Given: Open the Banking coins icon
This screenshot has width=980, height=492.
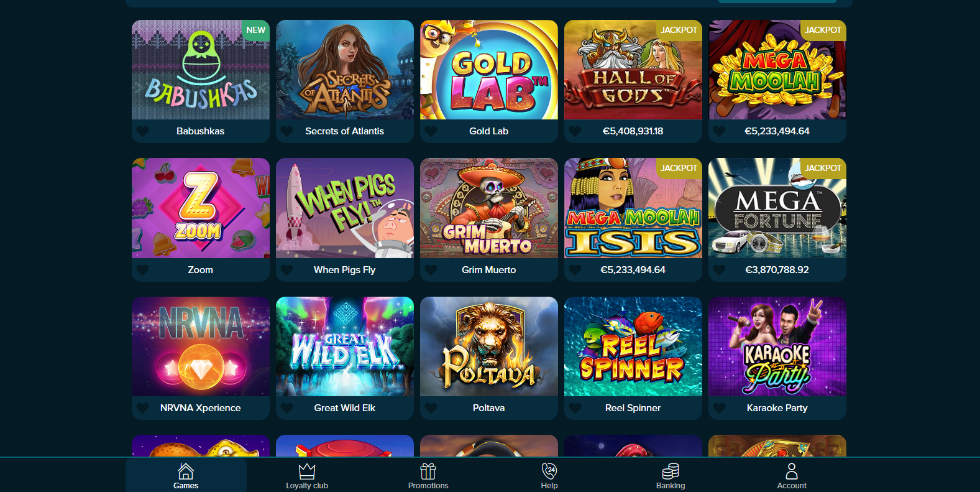Looking at the screenshot, I should tap(671, 471).
